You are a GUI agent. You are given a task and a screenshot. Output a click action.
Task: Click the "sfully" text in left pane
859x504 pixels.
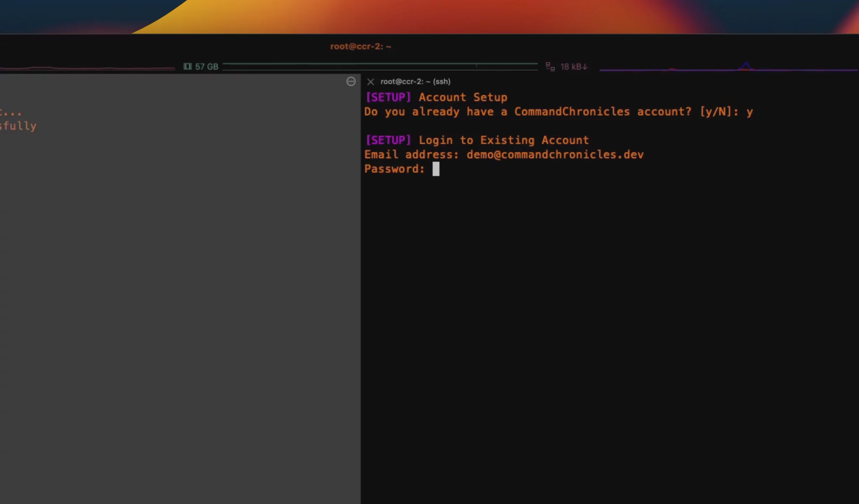click(18, 126)
